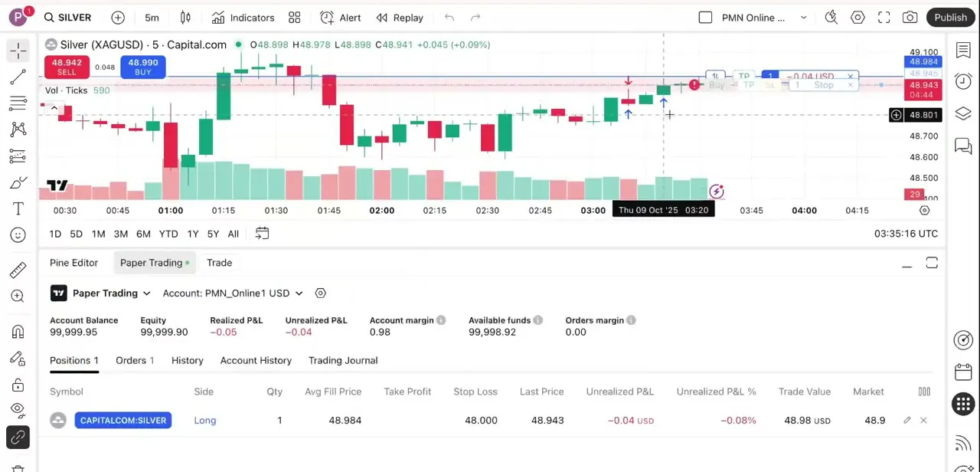This screenshot has width=980, height=472.
Task: Open positions table column settings
Action: (x=924, y=392)
